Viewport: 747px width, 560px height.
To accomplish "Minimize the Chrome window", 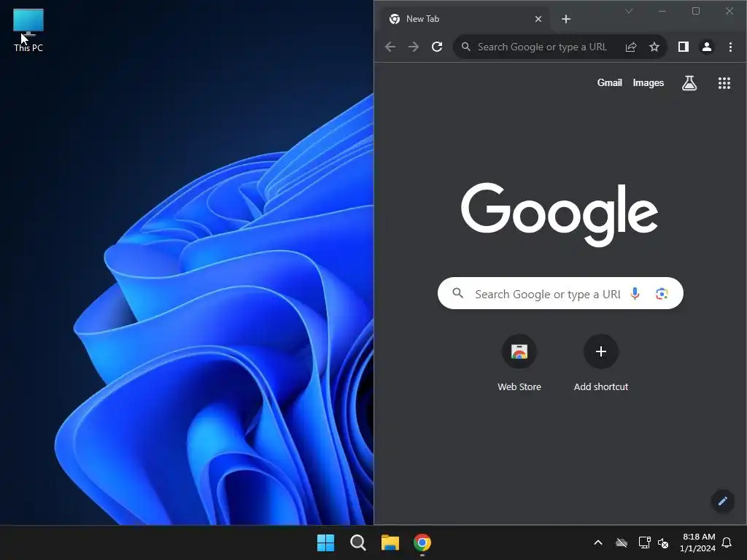I will coord(662,11).
